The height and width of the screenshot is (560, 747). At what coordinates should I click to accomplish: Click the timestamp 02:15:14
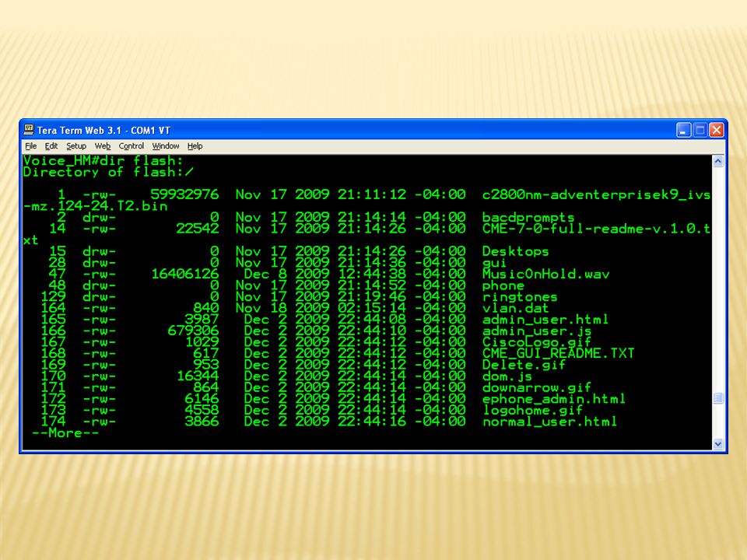click(372, 309)
